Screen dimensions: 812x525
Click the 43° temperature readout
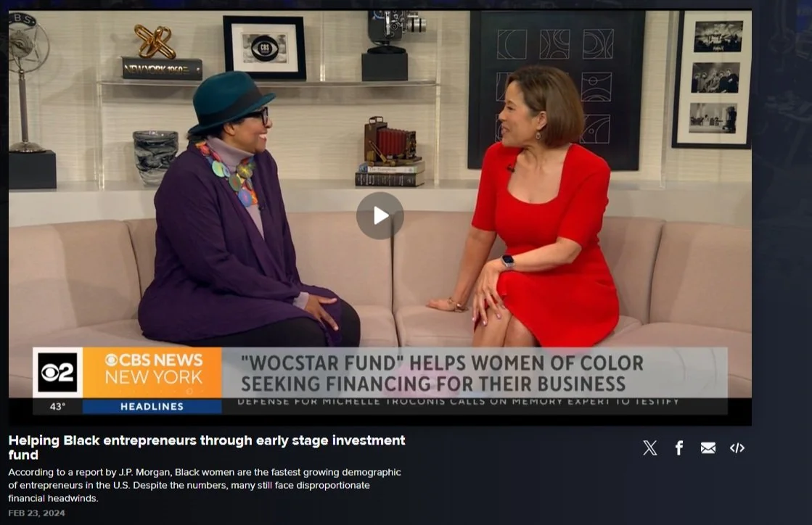pyautogui.click(x=57, y=407)
